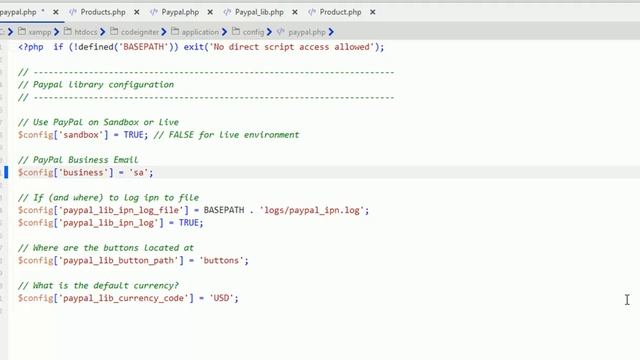Open the config breadcrumb folder

pos(253,32)
